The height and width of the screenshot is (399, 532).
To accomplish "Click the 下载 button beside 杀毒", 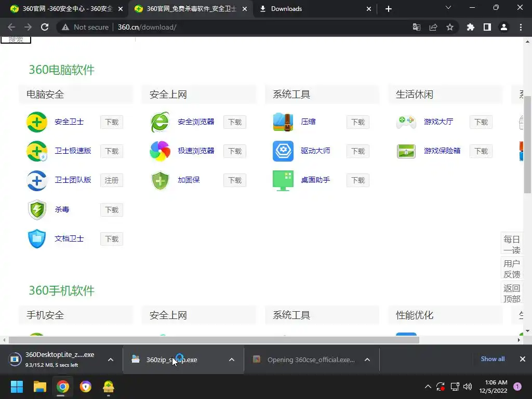I will pos(112,210).
